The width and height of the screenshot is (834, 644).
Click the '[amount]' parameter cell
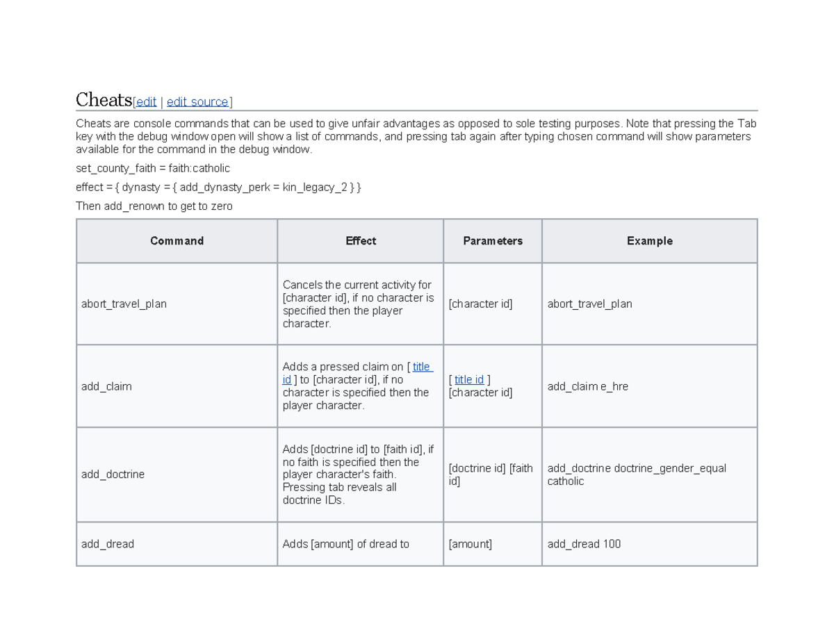click(x=470, y=544)
